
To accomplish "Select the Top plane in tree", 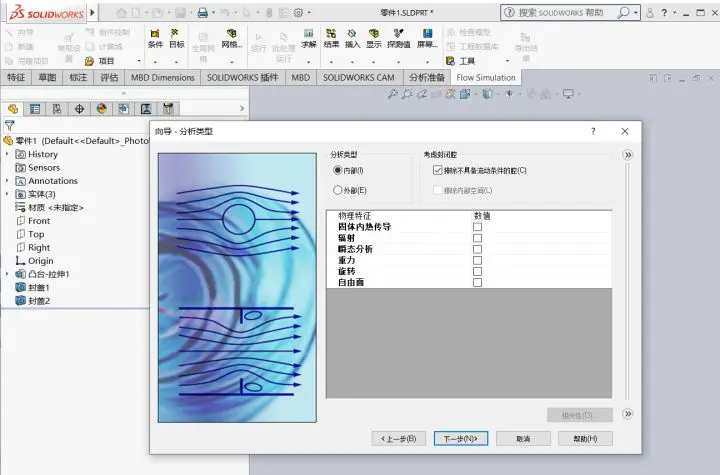I will coord(30,234).
